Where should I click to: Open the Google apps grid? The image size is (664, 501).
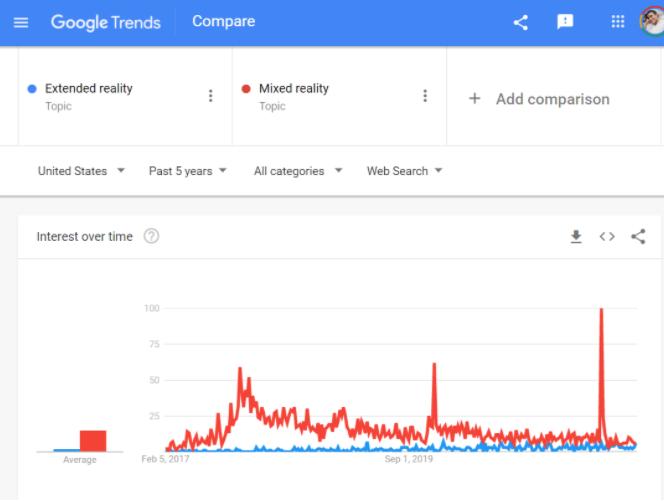(618, 22)
